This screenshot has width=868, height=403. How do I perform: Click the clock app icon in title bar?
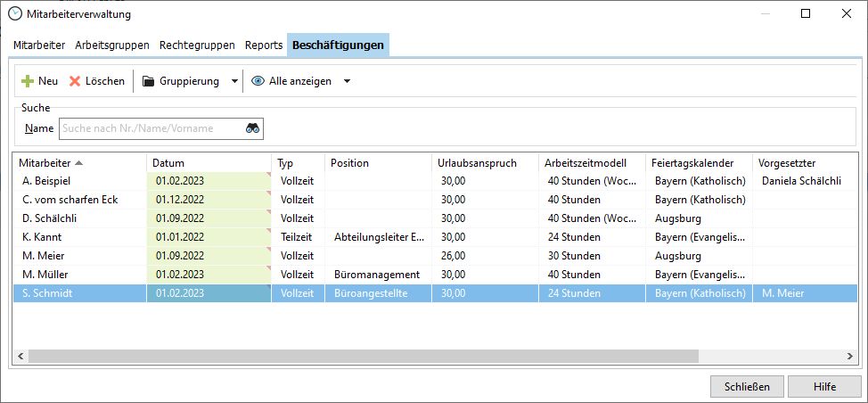(x=14, y=13)
